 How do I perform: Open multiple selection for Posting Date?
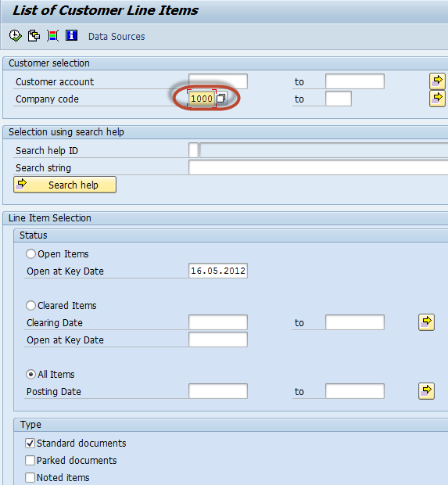[x=426, y=391]
